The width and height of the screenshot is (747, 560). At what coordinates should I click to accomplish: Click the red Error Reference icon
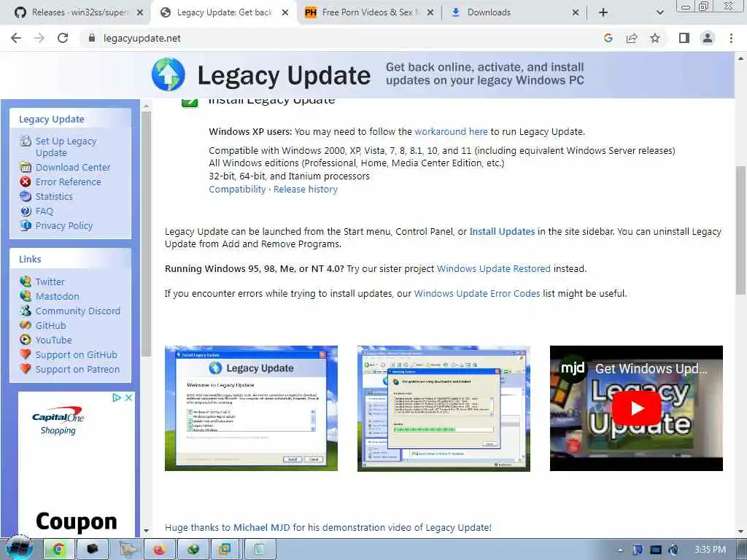26,182
